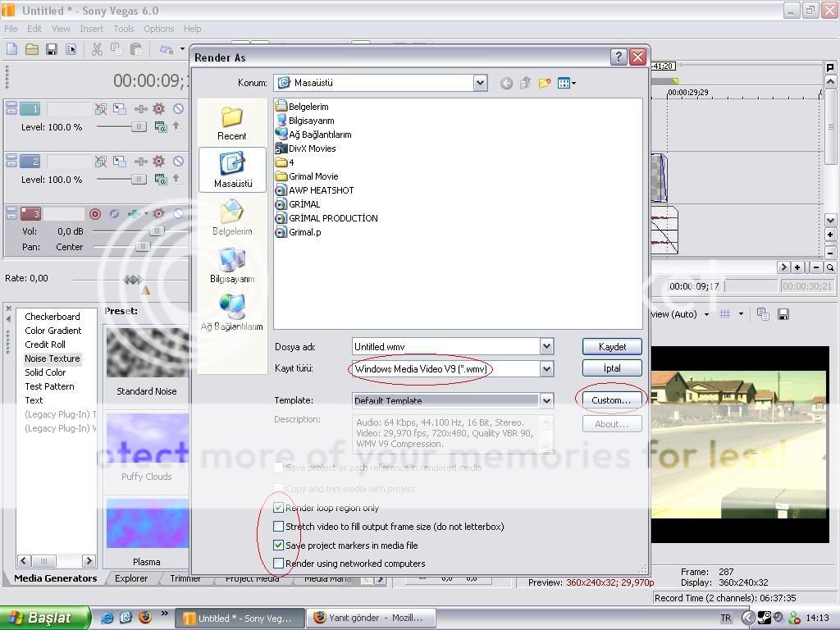Image resolution: width=840 pixels, height=630 pixels.
Task: Click the Save floppy toolbar icon
Action: tap(52, 50)
